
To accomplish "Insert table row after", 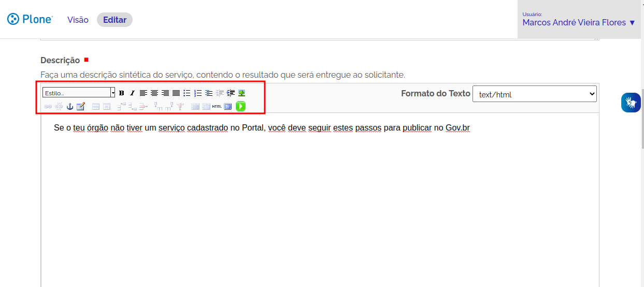I will point(133,106).
